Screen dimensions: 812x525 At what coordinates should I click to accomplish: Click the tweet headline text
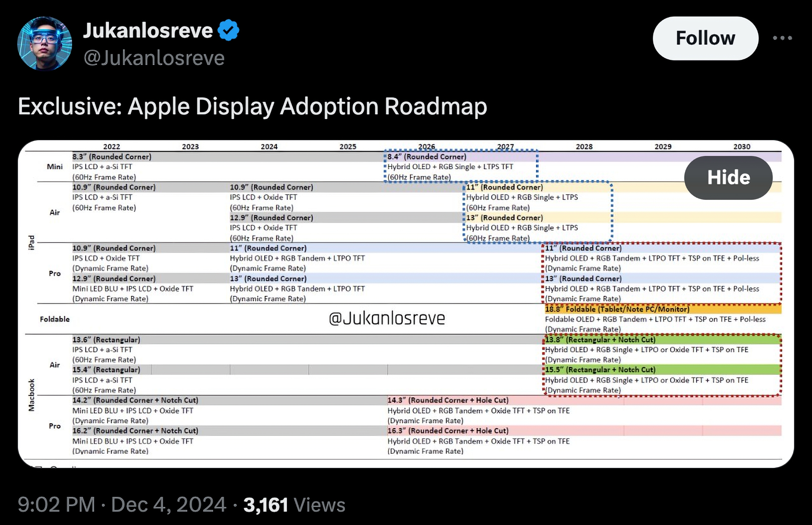click(252, 106)
